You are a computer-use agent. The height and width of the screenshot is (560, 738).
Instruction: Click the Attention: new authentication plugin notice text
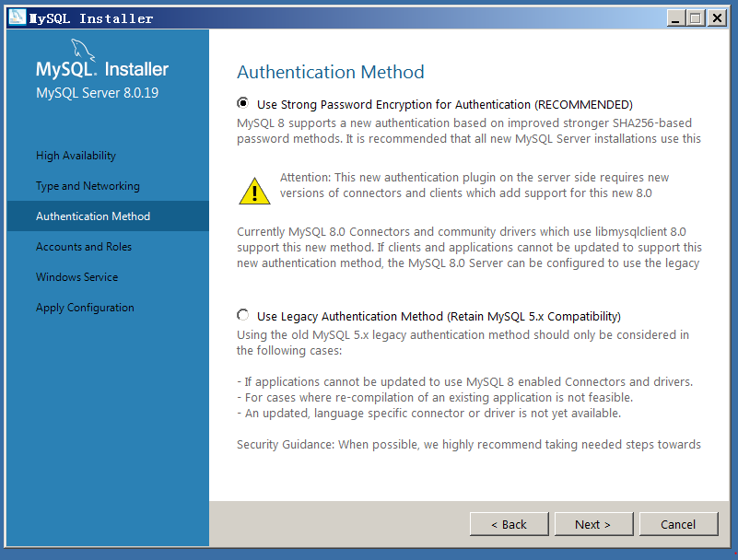[x=474, y=185]
